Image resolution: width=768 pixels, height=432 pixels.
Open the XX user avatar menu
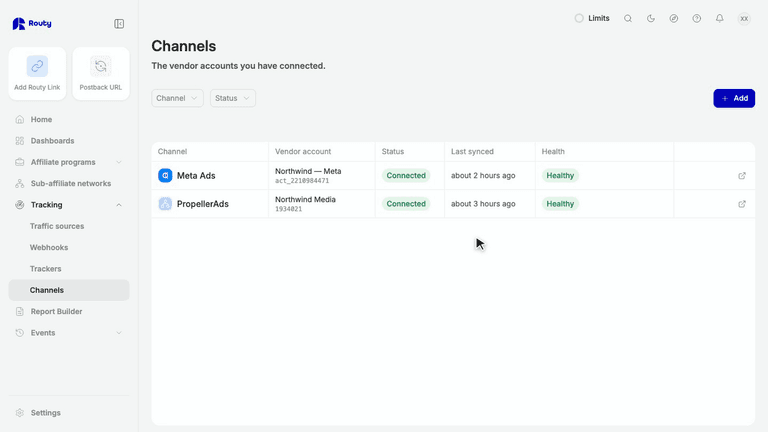[744, 19]
